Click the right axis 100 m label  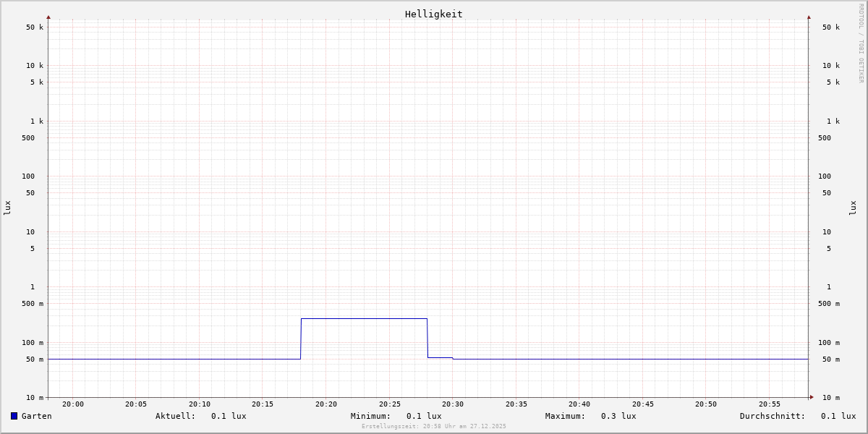tap(829, 343)
